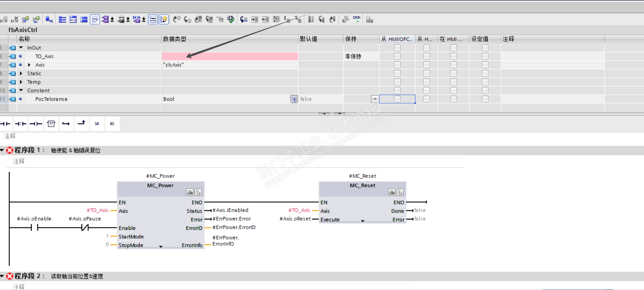Check 从 HMI/OPC box for TO_Axis
644x290 pixels.
(x=397, y=56)
